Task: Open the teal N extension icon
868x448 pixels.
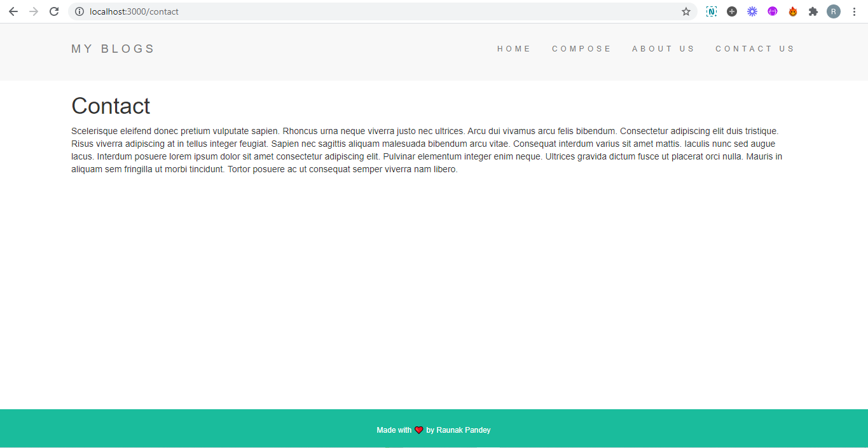Action: [712, 11]
